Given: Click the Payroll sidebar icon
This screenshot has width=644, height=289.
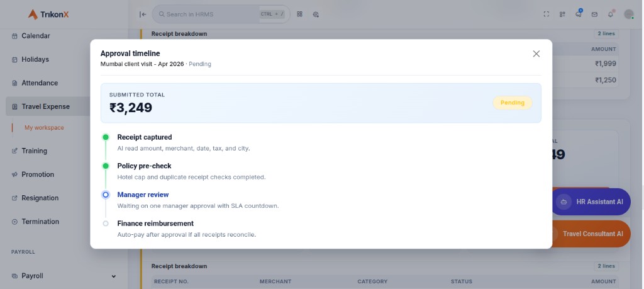Looking at the screenshot, I should point(15,276).
